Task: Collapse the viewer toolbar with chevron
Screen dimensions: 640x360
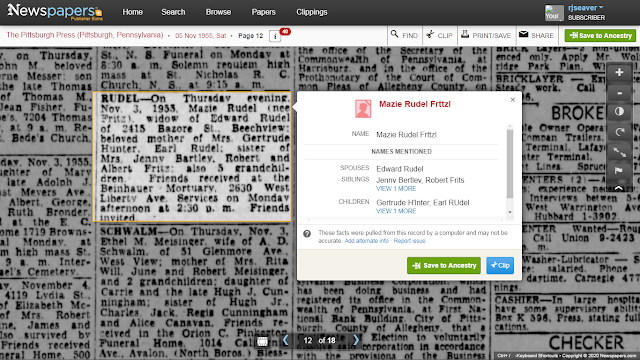Action: [x=619, y=188]
